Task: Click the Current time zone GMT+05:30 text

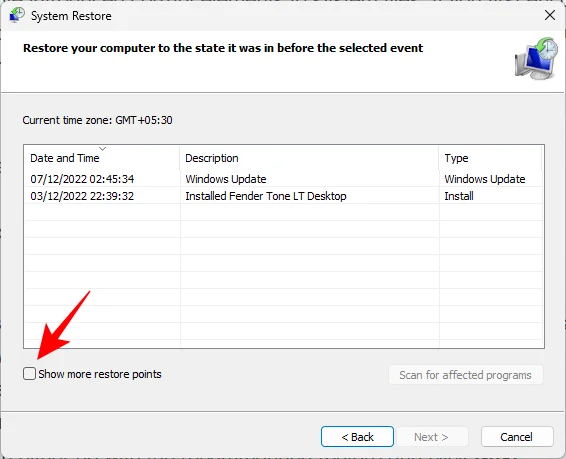Action: [97, 120]
